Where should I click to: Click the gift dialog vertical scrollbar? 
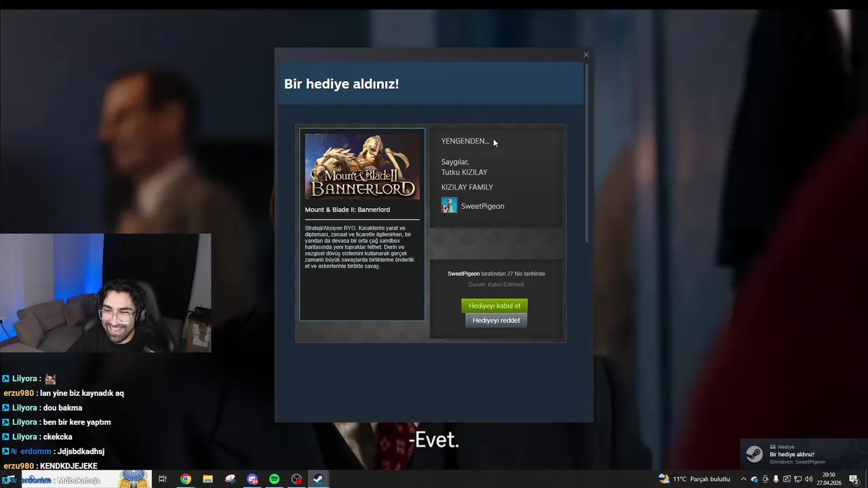(x=587, y=152)
